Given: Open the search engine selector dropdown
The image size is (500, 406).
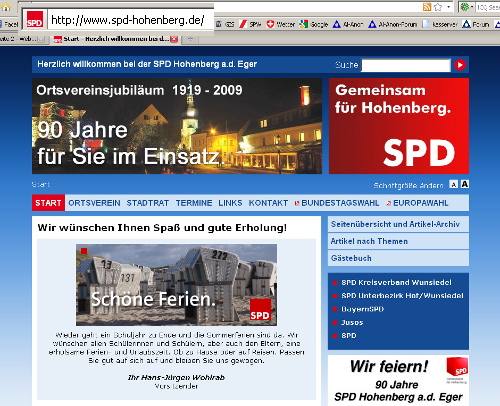Looking at the screenshot, I should [466, 7].
